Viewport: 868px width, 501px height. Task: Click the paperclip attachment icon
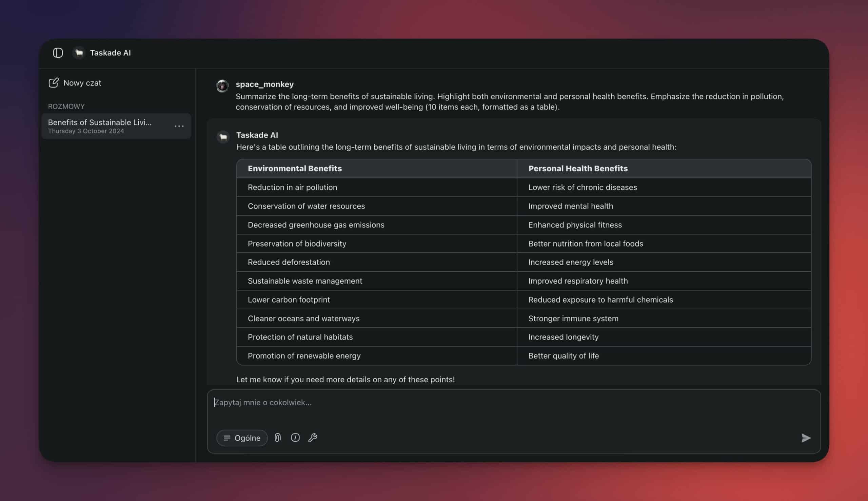pos(278,437)
